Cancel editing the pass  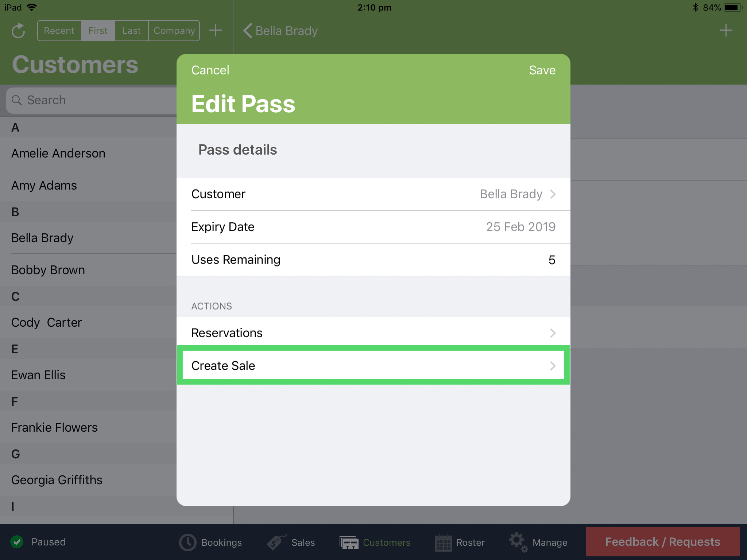tap(210, 70)
